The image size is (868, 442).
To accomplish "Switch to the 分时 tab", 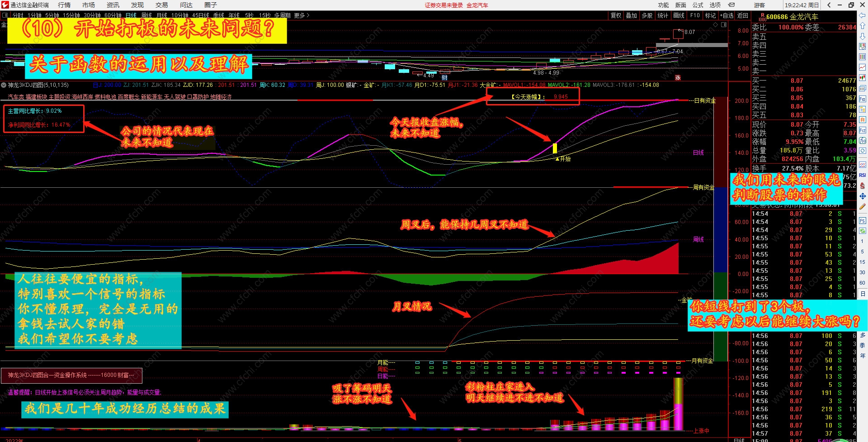I will pyautogui.click(x=18, y=15).
